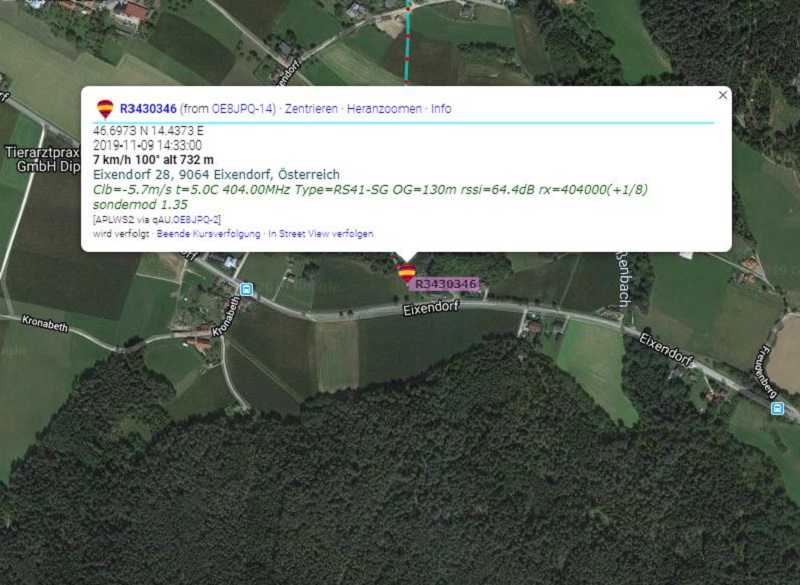
Task: Click the address Eixendorf 28, 9064 Eixendorf
Action: [216, 174]
